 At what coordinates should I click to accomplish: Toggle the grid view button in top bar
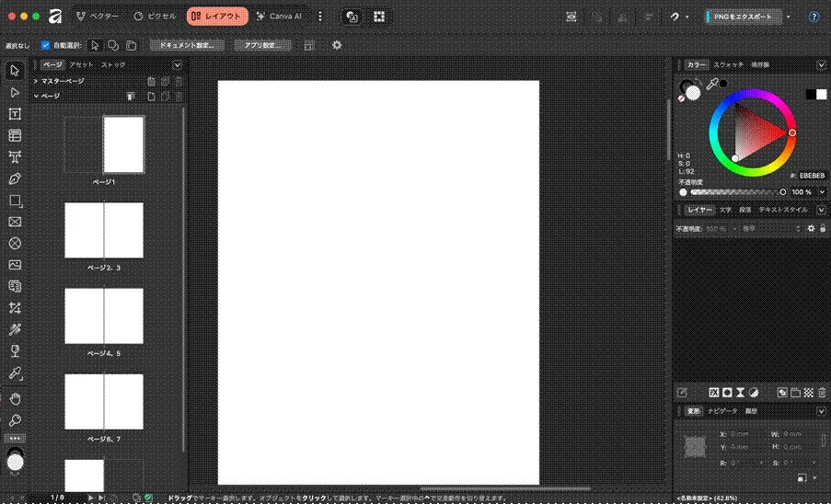pyautogui.click(x=379, y=17)
